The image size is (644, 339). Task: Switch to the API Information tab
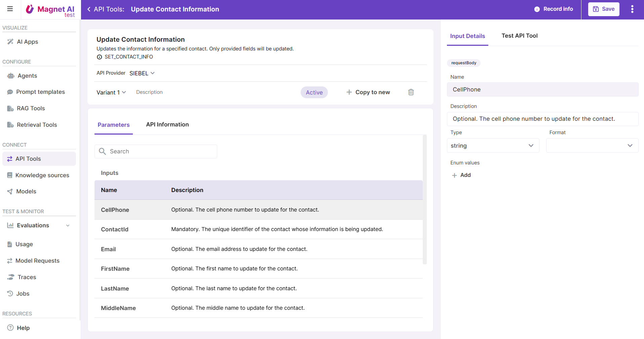(167, 124)
